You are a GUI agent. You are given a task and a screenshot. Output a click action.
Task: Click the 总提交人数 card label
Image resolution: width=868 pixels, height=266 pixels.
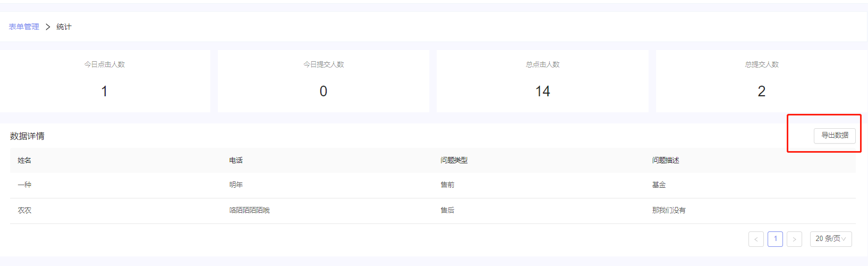762,64
